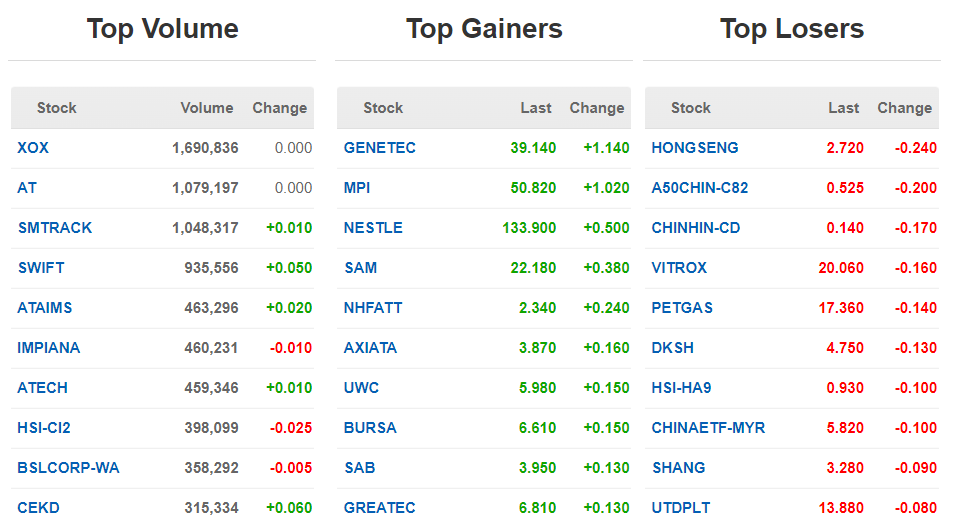954x526 pixels.
Task: Open the CHINHIN-CD link
Action: (695, 228)
